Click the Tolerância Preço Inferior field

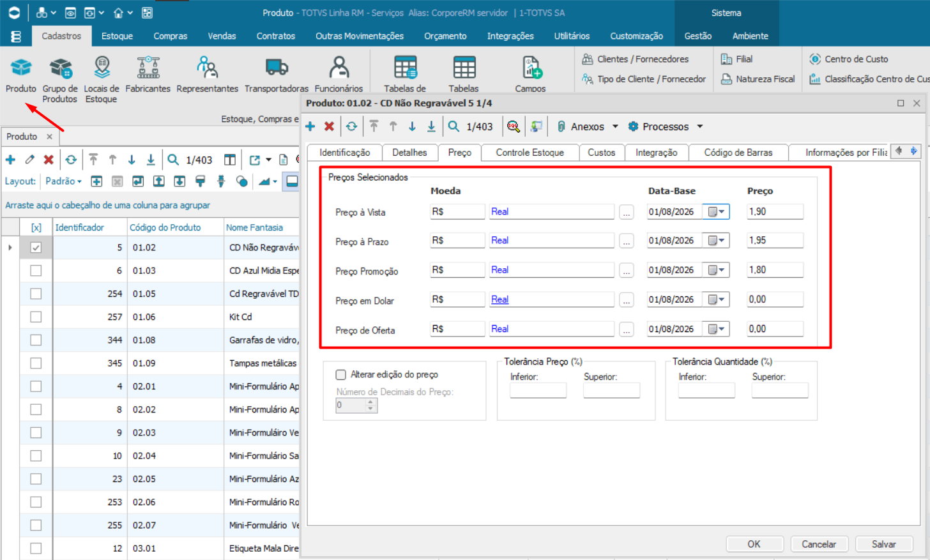pos(538,390)
